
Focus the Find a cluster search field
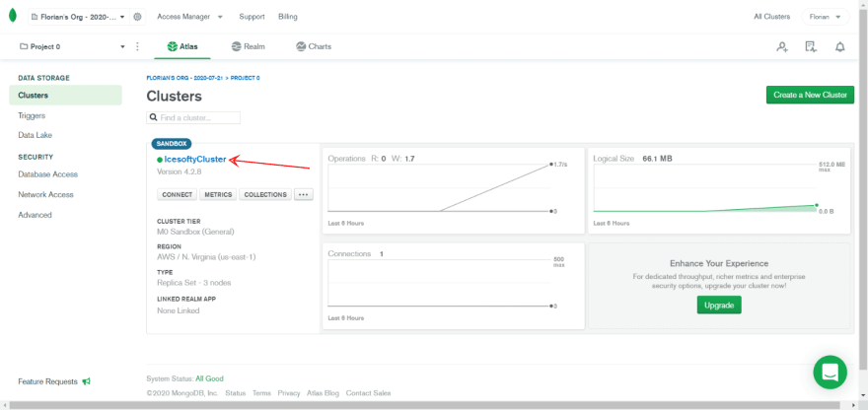click(x=193, y=118)
